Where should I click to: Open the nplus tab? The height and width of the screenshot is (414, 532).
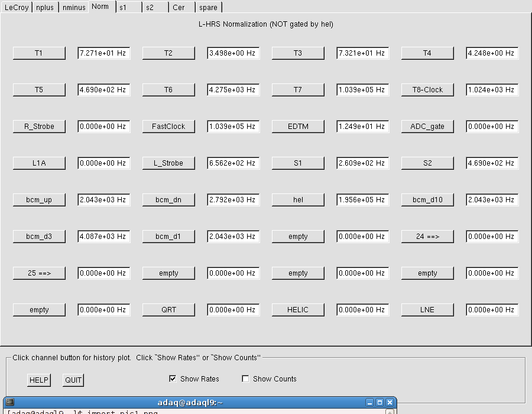tap(45, 7)
